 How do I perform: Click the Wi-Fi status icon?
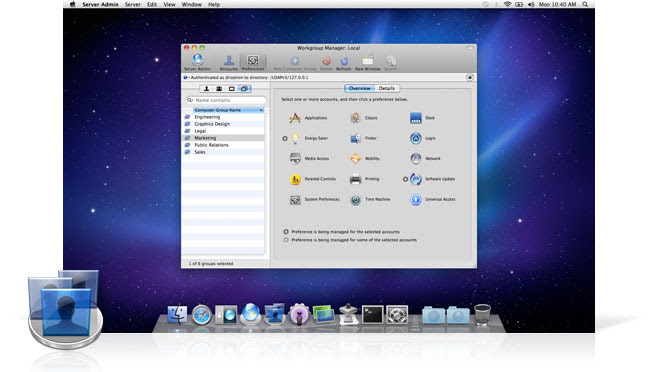tap(507, 4)
